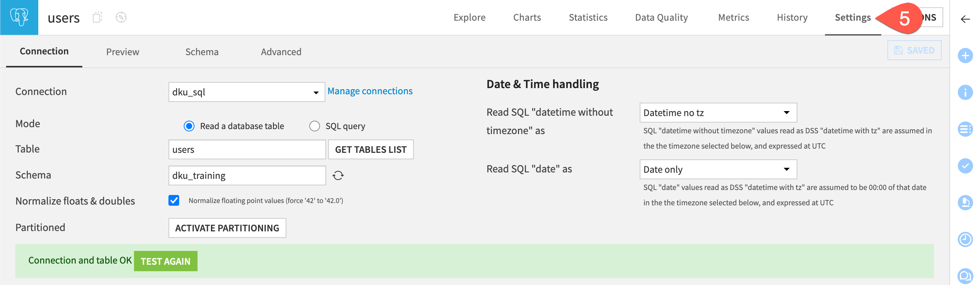This screenshot has height=285, width=980.
Task: Open the info details icon in sidebar
Action: coord(965,92)
